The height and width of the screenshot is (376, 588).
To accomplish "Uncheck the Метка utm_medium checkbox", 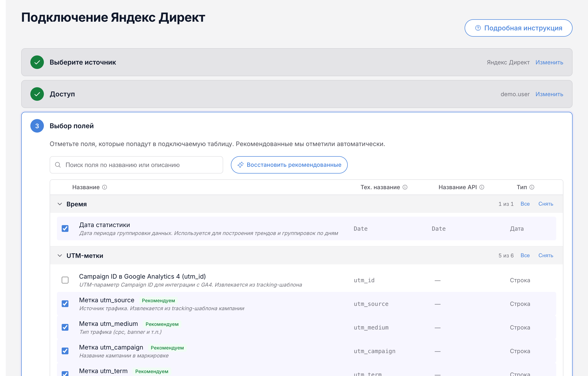I will [65, 327].
